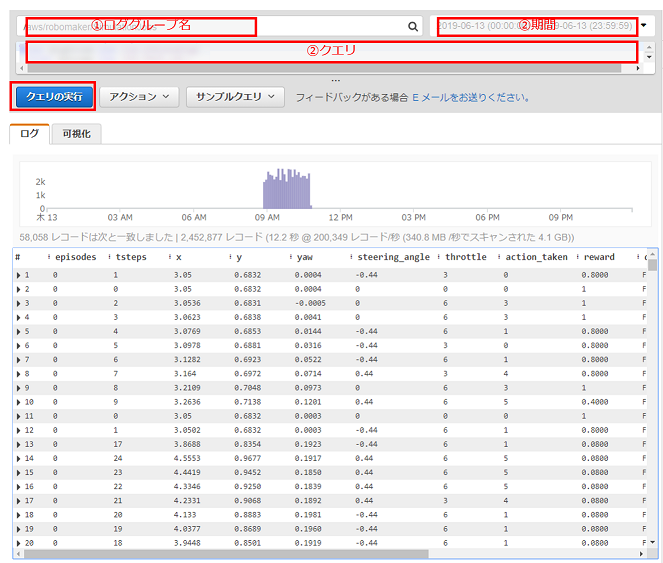Switch to the 可視化 tab
The width and height of the screenshot is (663, 563).
[76, 133]
